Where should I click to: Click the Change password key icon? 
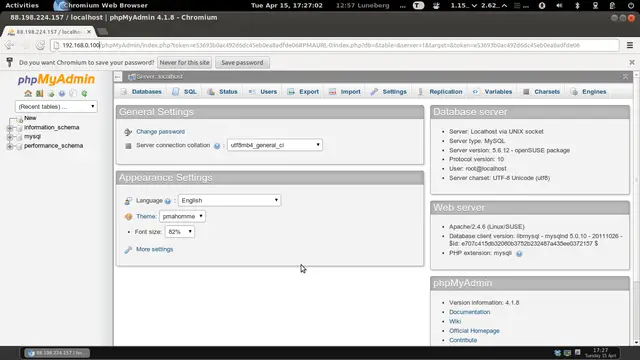128,132
